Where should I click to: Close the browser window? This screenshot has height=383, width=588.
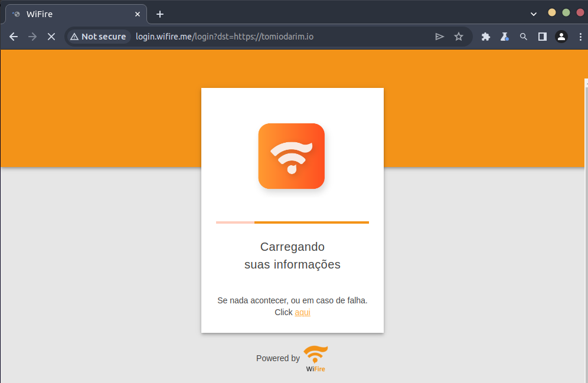(x=580, y=13)
